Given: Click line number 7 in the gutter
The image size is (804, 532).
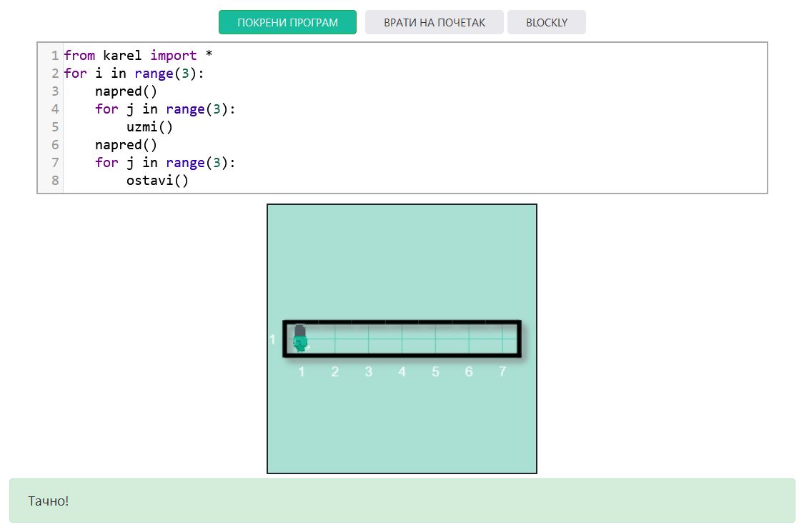Looking at the screenshot, I should point(55,163).
